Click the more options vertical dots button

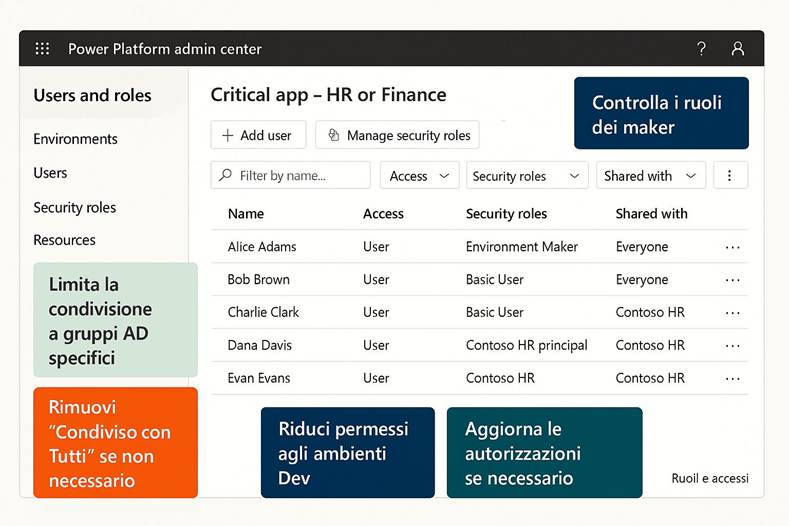pyautogui.click(x=729, y=176)
